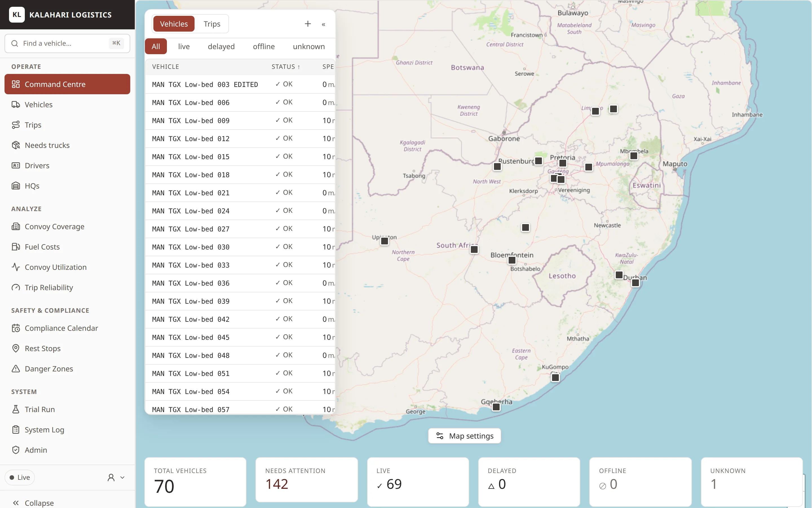Open Admin shield page
Image resolution: width=812 pixels, height=508 pixels.
[x=67, y=450]
